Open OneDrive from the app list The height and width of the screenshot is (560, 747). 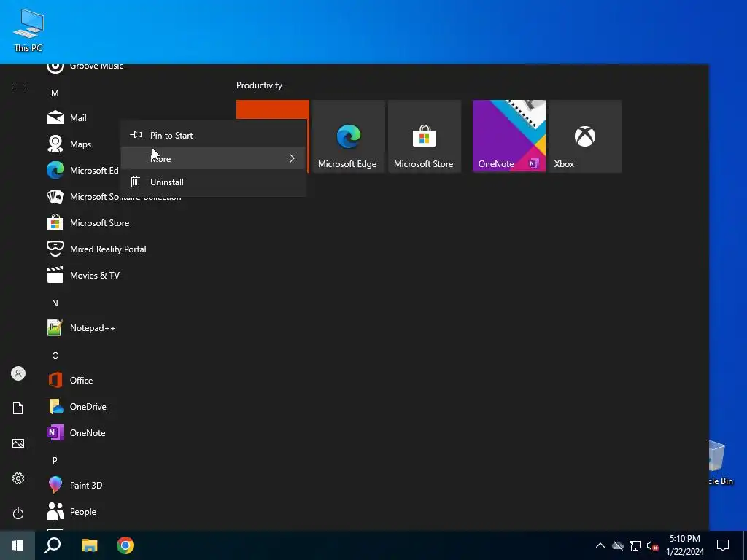click(x=77, y=406)
